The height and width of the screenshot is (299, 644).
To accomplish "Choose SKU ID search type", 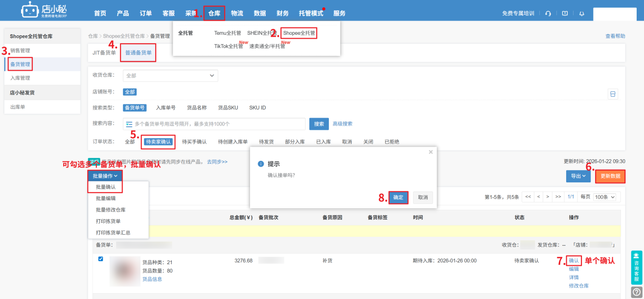I will (257, 108).
